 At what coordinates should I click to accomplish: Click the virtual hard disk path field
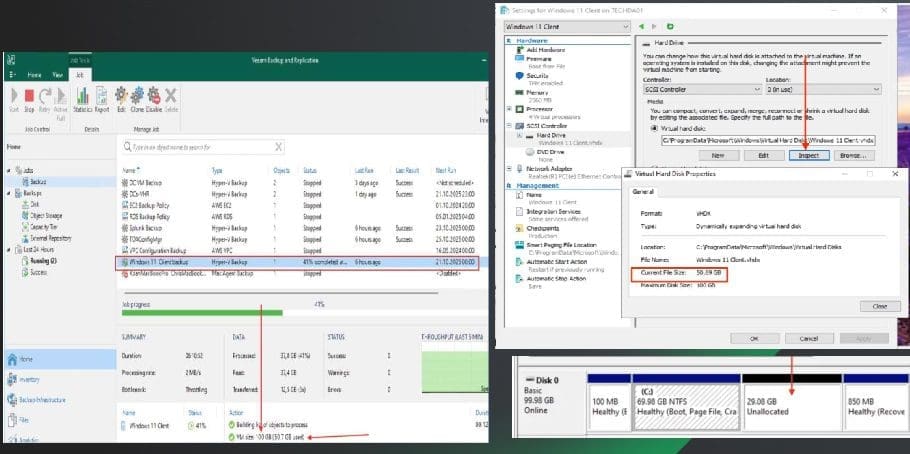click(x=768, y=140)
